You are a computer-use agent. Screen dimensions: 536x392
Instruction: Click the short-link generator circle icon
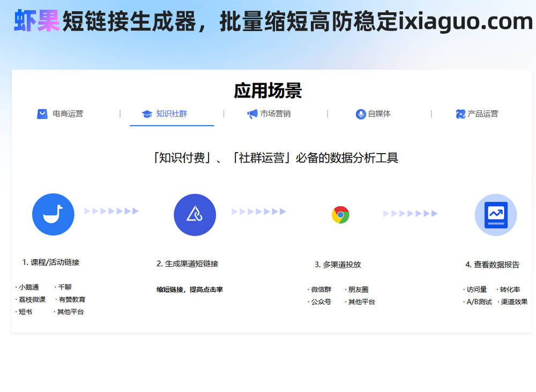coord(195,215)
